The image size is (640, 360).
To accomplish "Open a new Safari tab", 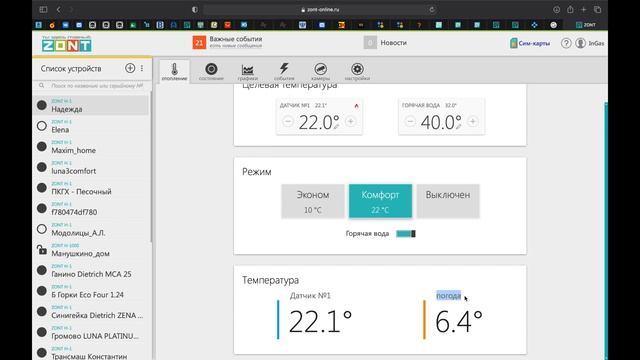I will 584,9.
